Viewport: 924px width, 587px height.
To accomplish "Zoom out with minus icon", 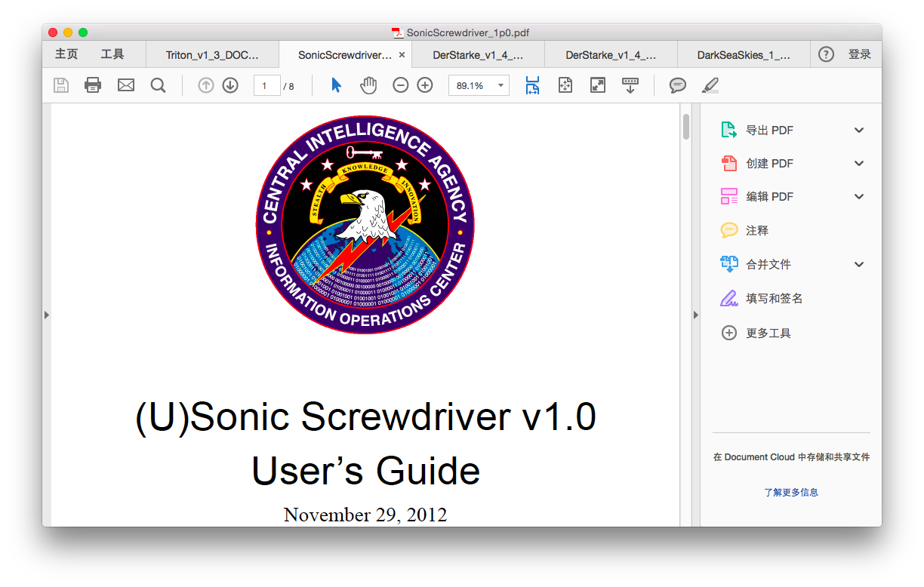I will click(401, 85).
